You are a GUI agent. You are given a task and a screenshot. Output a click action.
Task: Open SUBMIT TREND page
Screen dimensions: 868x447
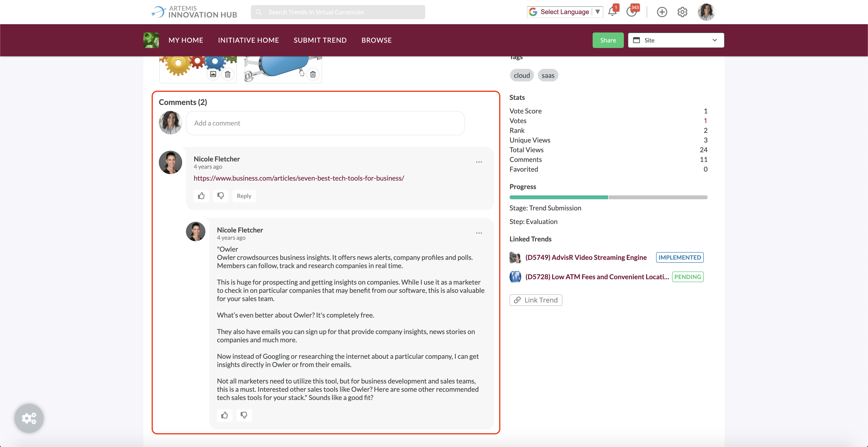(x=320, y=40)
